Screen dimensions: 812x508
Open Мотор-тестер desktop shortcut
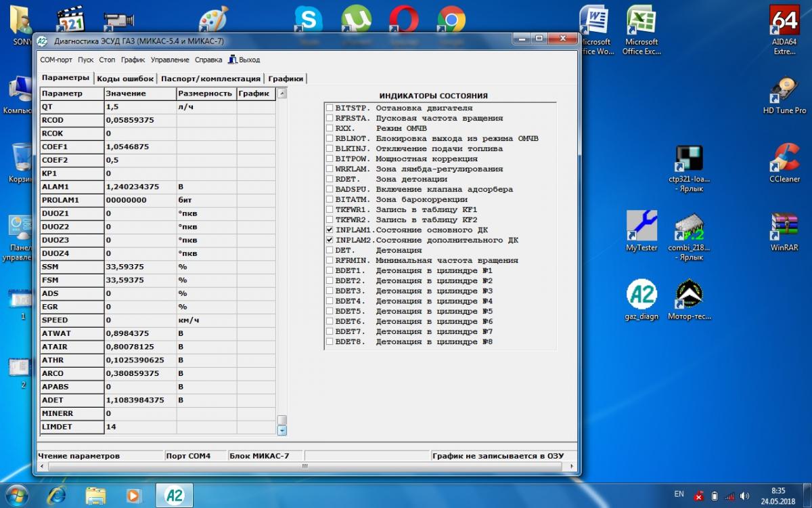click(689, 300)
